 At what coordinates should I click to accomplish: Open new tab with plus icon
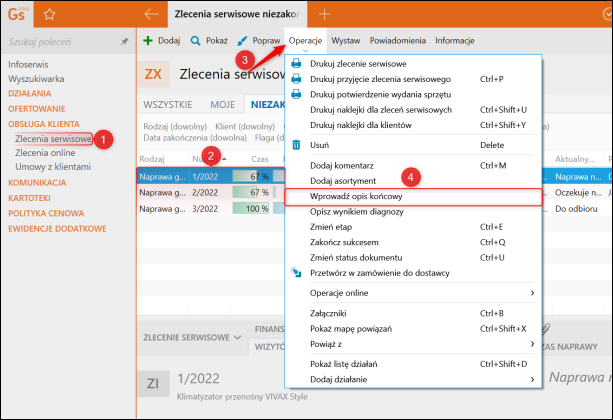pyautogui.click(x=324, y=14)
